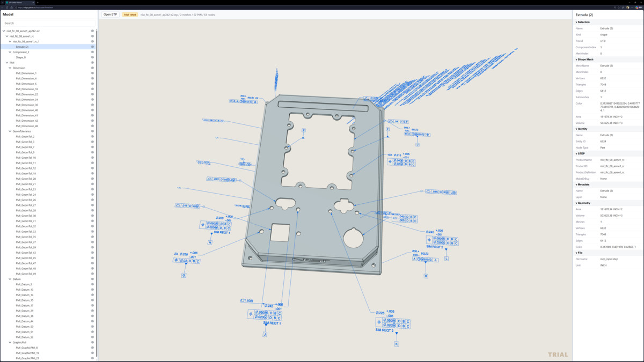
Task: Collapse the nist_ftc_08_asme1_ap242-e2 root node
Action: click(4, 31)
